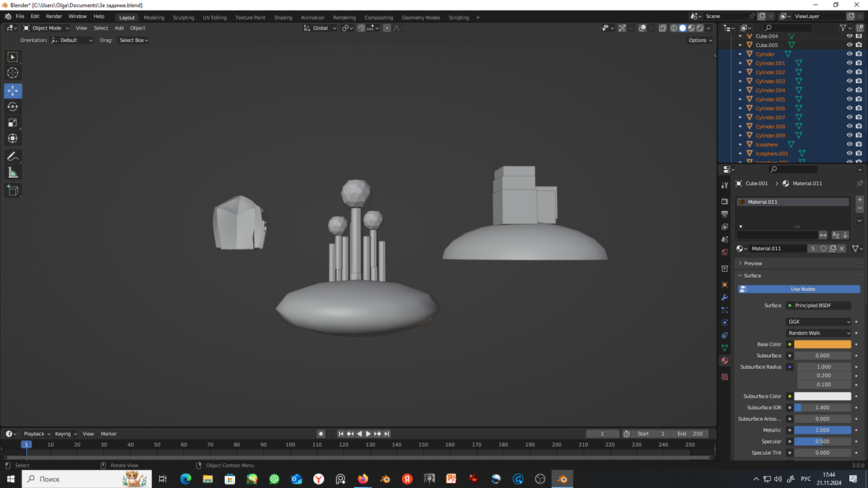Toggle X-ray view in header
The height and width of the screenshot is (488, 868).
pos(662,28)
